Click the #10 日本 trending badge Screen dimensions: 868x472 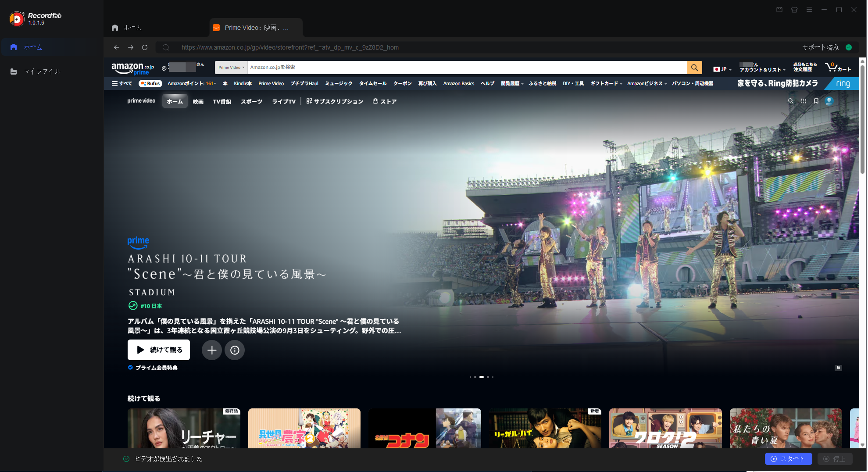pos(145,306)
